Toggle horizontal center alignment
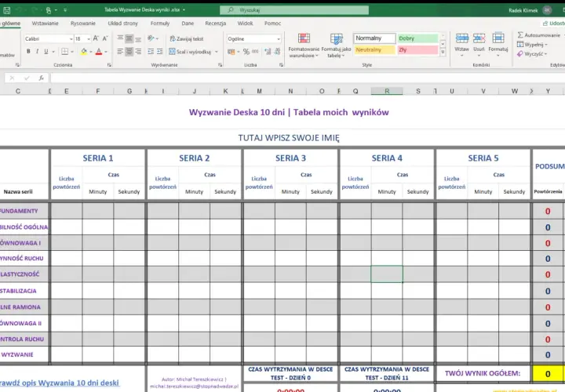This screenshot has height=392, width=565. click(x=129, y=52)
